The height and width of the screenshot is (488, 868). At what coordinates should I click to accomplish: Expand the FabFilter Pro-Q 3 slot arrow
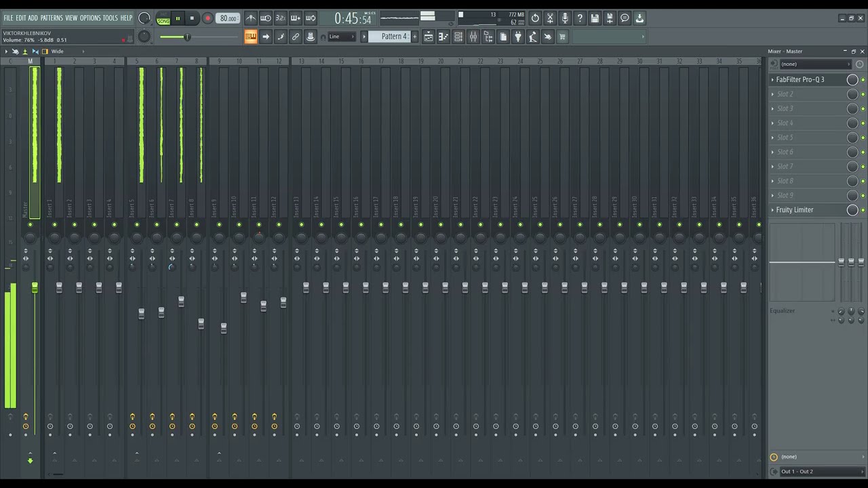tap(772, 80)
